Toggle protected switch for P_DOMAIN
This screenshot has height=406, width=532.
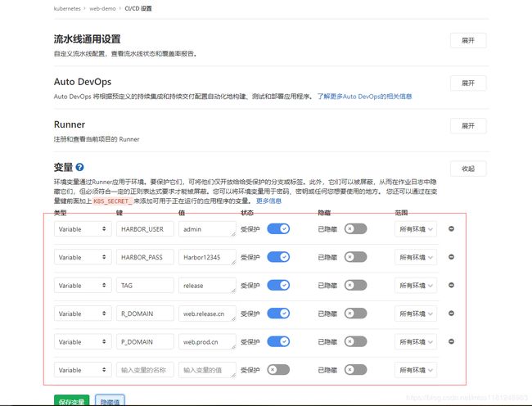(278, 341)
